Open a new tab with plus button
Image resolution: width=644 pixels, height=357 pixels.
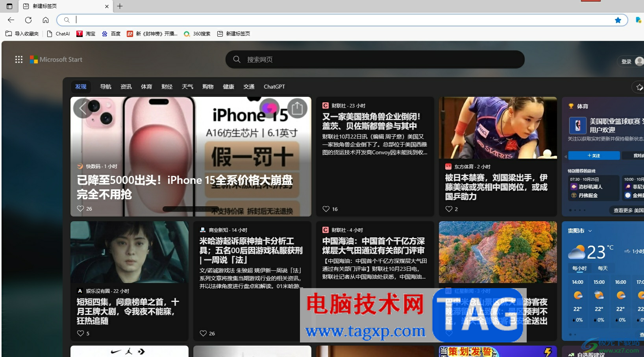point(120,6)
